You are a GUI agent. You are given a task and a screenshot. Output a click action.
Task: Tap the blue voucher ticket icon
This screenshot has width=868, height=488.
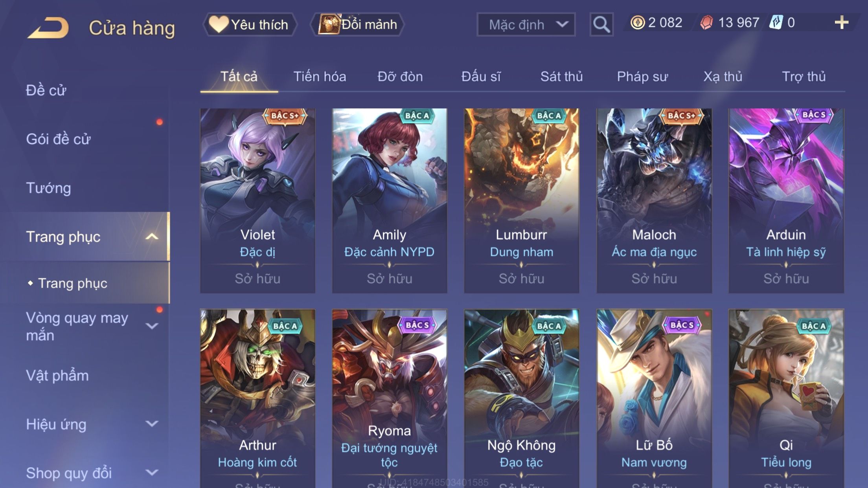pyautogui.click(x=776, y=22)
